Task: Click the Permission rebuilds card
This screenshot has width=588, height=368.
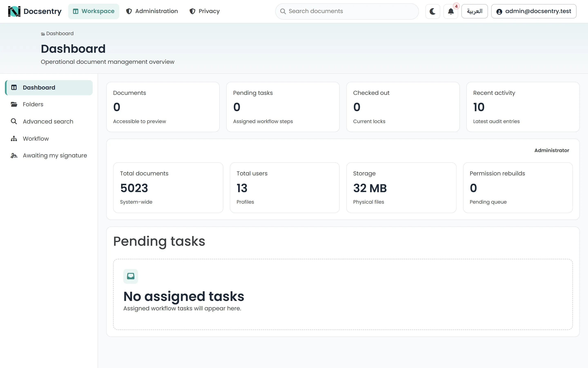Action: pyautogui.click(x=518, y=188)
